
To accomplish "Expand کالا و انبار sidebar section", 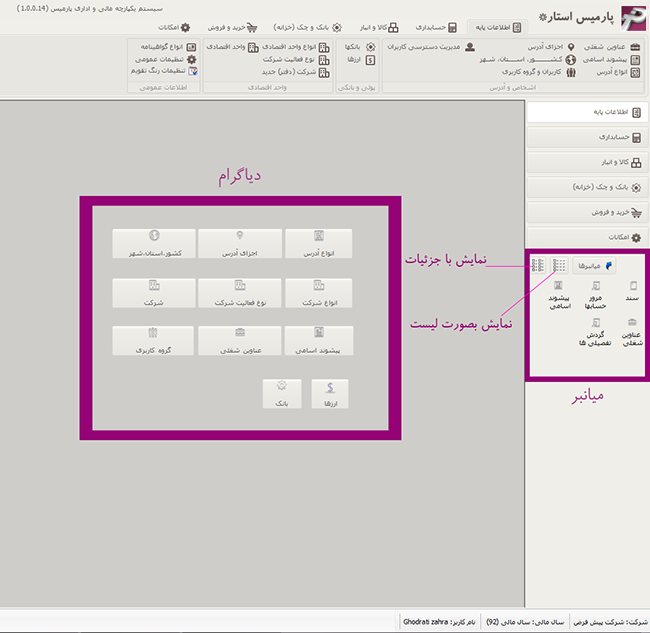I will tap(587, 162).
